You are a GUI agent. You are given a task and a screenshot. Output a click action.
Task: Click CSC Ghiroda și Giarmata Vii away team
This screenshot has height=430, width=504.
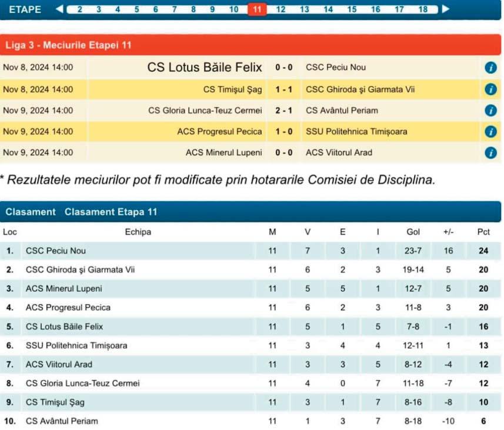coord(360,89)
